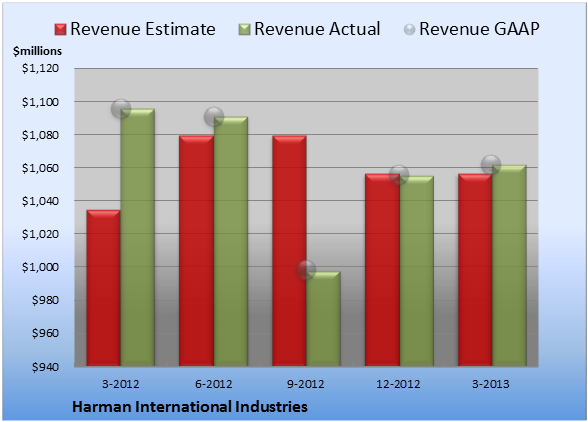Select the red estimate bar for 3-2013
Viewport: 588px width, 422px height.
[475, 270]
